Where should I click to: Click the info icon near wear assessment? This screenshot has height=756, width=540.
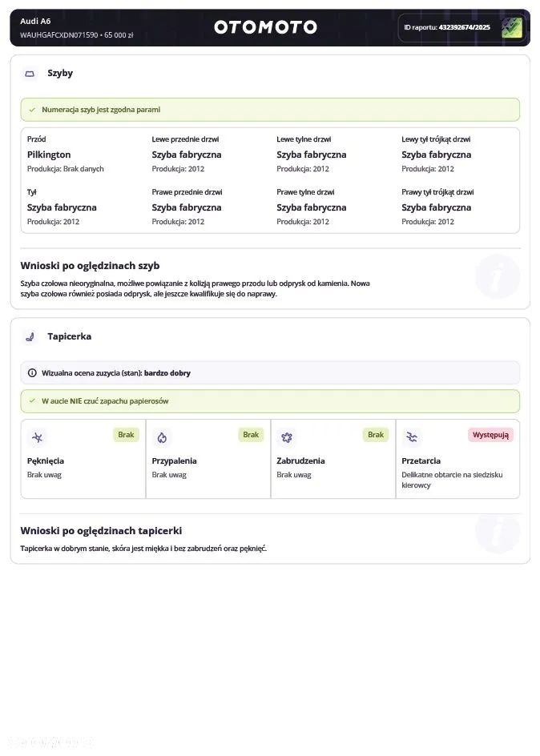click(x=32, y=373)
